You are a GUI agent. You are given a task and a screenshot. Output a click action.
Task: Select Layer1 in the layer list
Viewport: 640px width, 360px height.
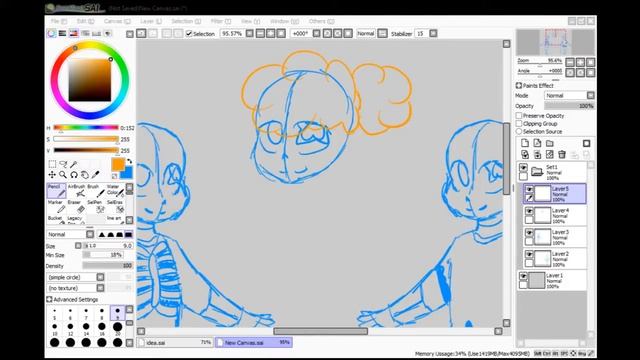point(552,280)
